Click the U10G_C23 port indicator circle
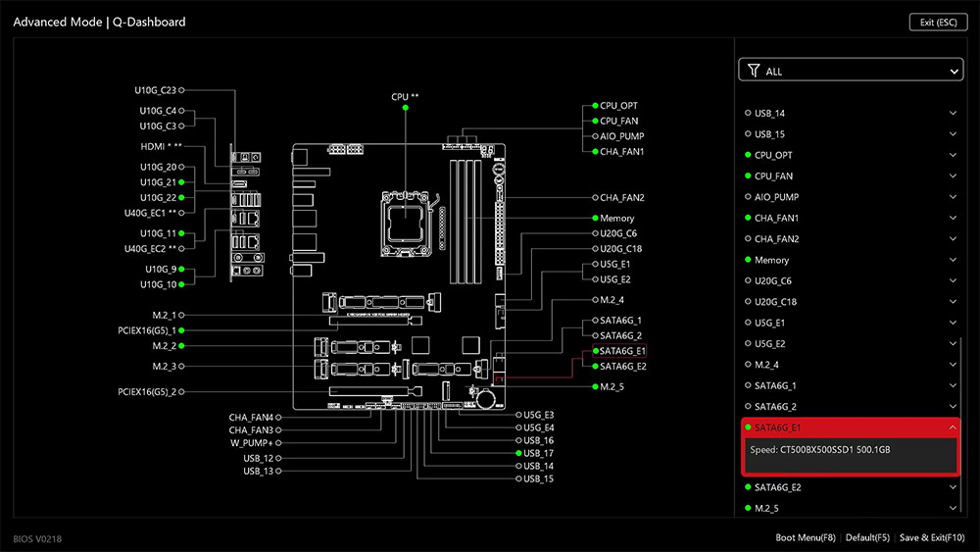The height and width of the screenshot is (552, 980). click(x=182, y=90)
